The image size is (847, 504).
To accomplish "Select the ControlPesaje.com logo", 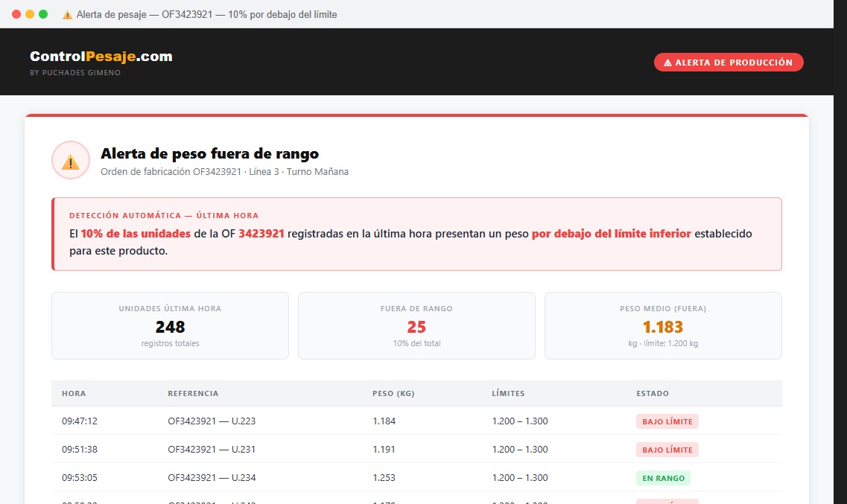I will point(101,55).
